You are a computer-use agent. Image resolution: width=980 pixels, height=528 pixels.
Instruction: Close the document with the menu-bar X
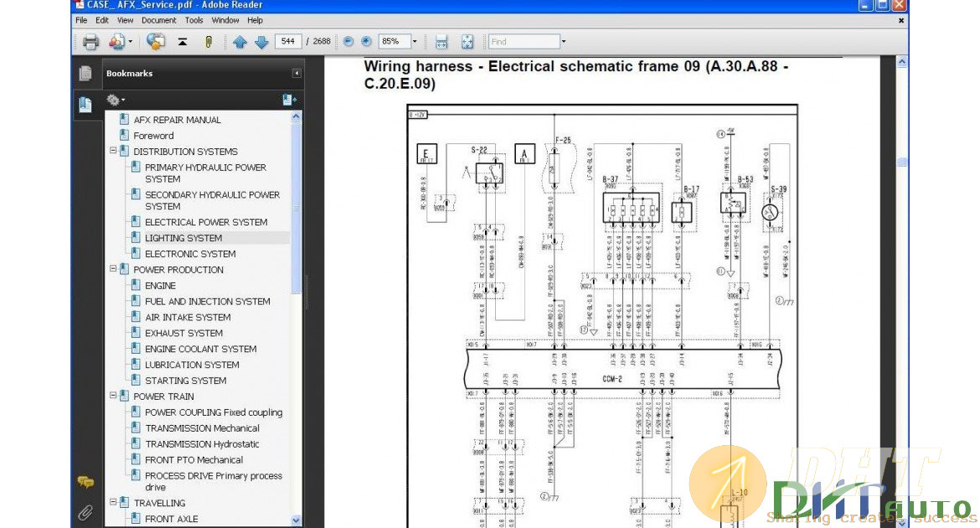click(x=901, y=21)
